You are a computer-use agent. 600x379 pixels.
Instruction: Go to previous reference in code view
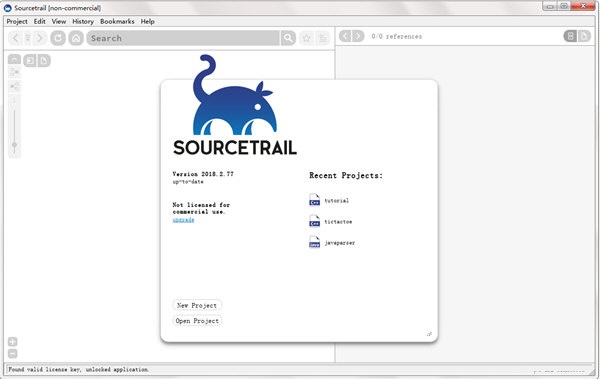click(345, 36)
